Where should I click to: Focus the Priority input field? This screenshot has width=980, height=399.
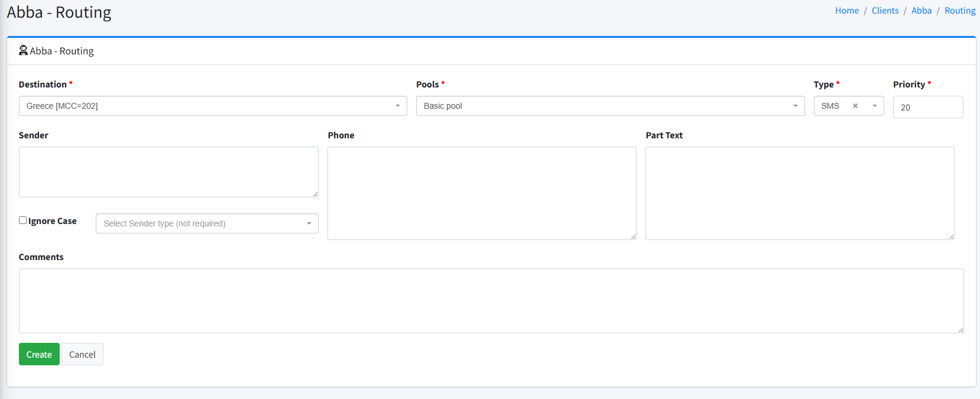[927, 107]
